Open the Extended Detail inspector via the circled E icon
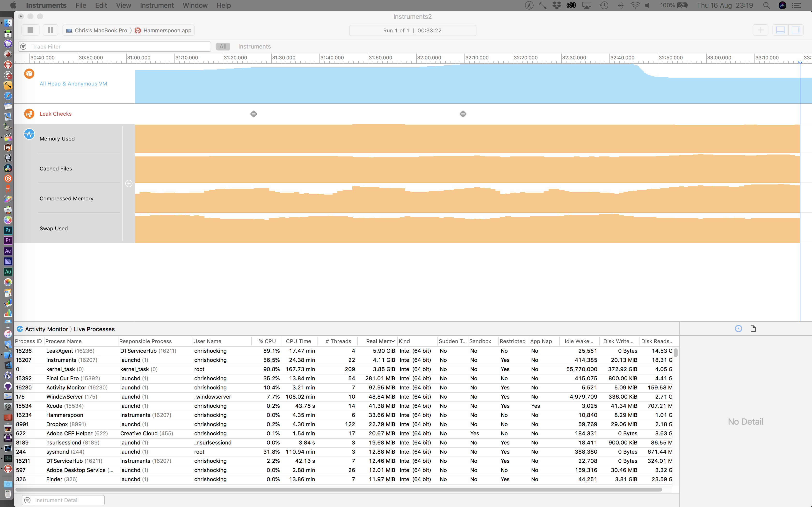This screenshot has width=812, height=507. coord(738,329)
